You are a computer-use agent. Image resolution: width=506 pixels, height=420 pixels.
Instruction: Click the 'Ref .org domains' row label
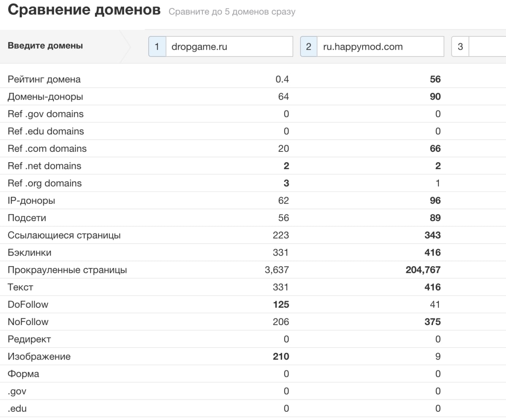tap(45, 183)
